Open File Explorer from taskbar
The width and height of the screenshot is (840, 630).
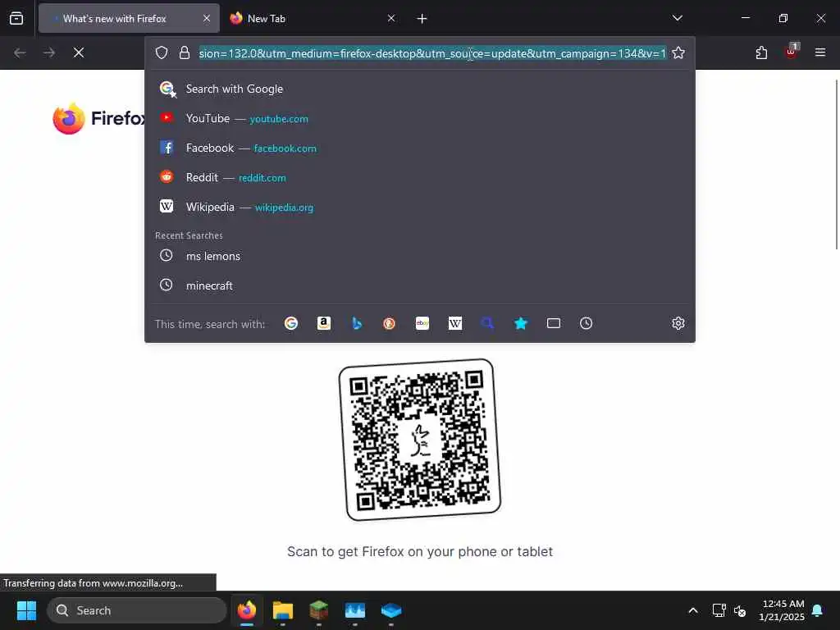pyautogui.click(x=283, y=610)
